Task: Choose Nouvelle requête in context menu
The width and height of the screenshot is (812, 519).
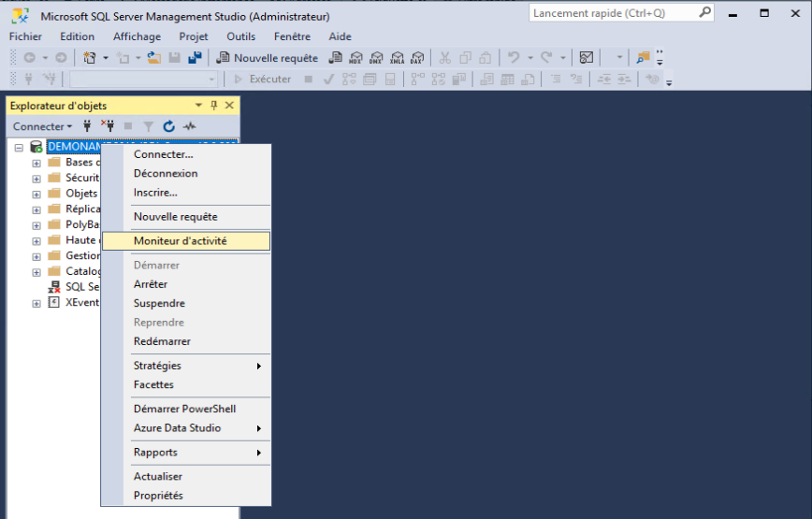Action: [x=186, y=217]
